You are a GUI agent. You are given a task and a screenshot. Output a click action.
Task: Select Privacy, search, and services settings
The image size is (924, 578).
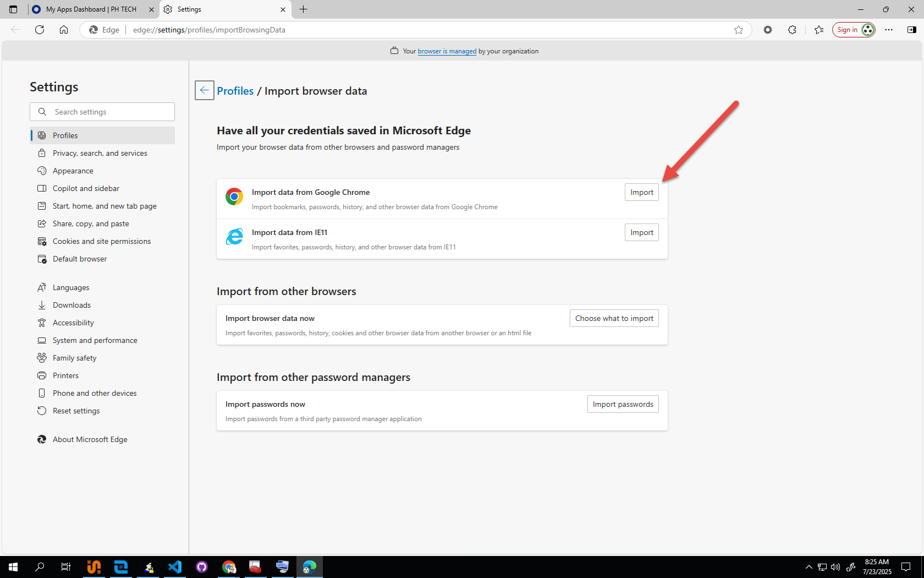coord(100,152)
